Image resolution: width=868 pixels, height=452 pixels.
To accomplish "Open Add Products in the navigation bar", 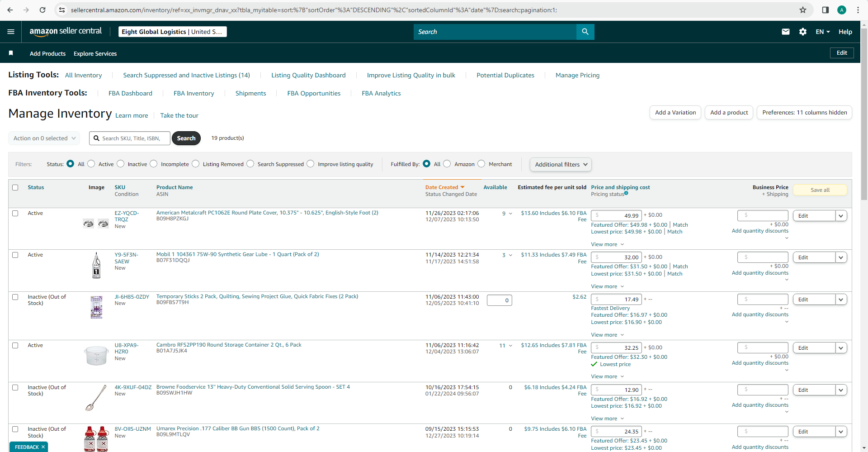I will 47,53.
